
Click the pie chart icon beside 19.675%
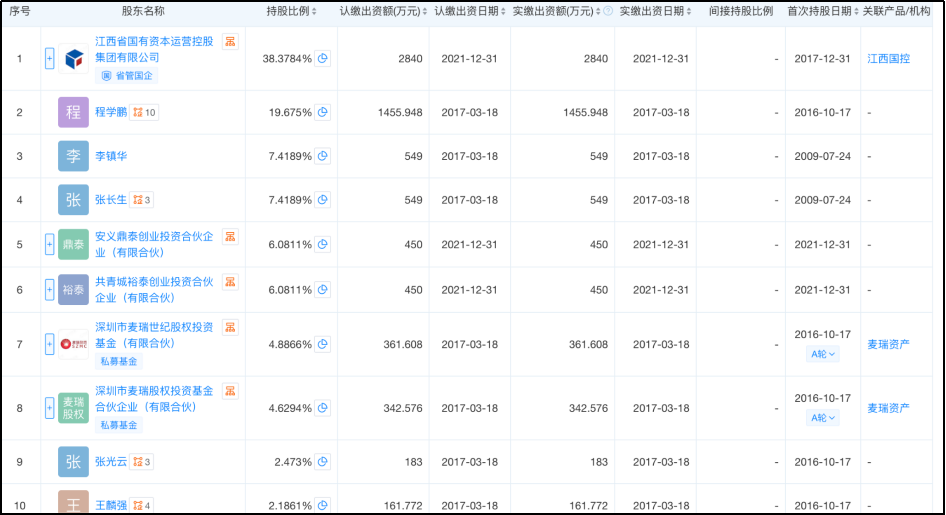pyautogui.click(x=323, y=113)
